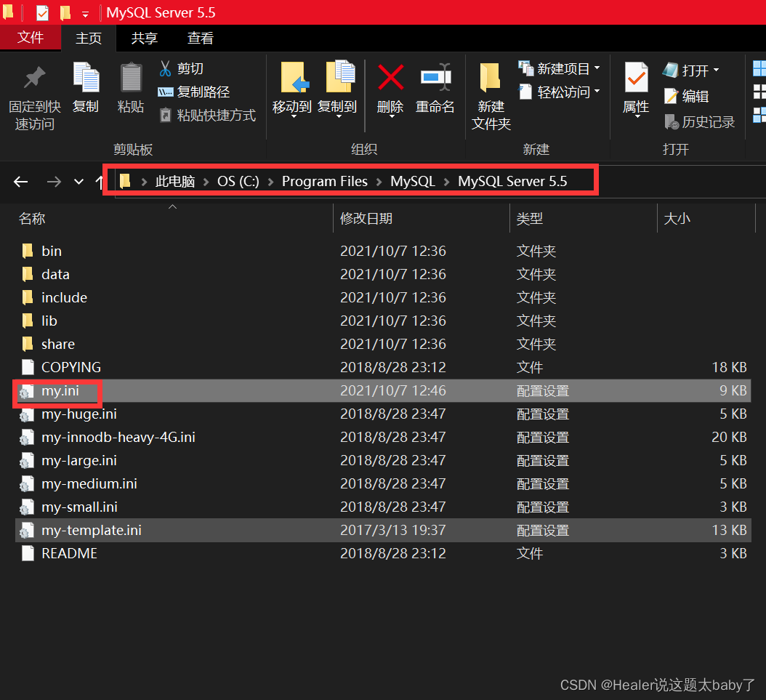The width and height of the screenshot is (766, 700).
Task: Create a new folder
Action: click(x=491, y=97)
